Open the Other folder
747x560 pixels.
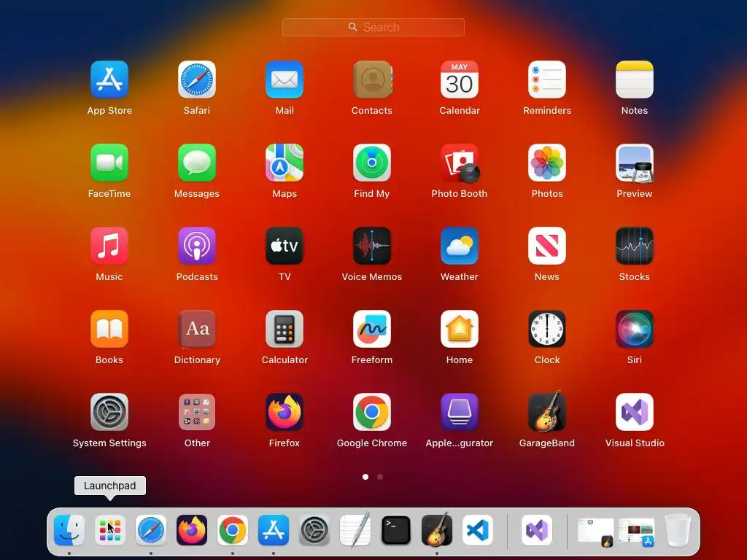coord(197,412)
